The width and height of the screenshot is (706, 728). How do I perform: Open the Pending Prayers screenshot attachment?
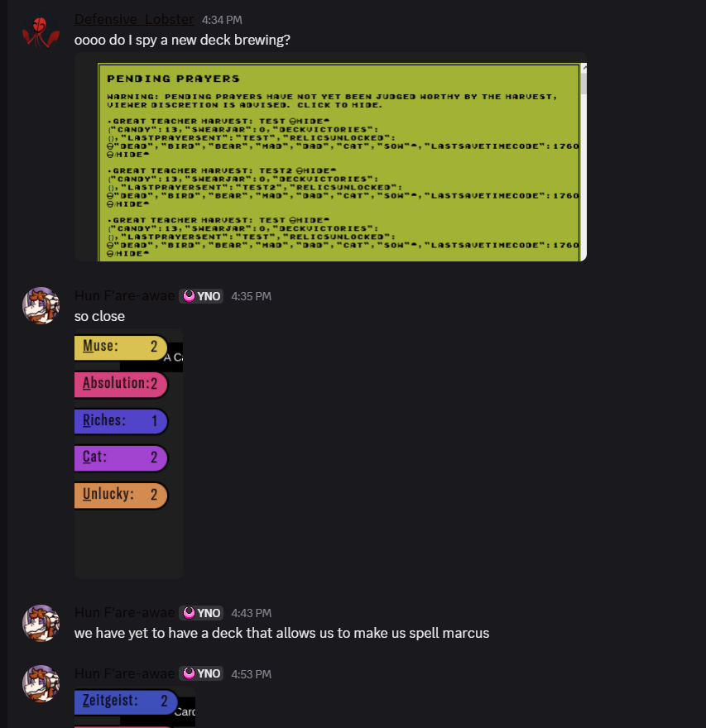[x=329, y=157]
